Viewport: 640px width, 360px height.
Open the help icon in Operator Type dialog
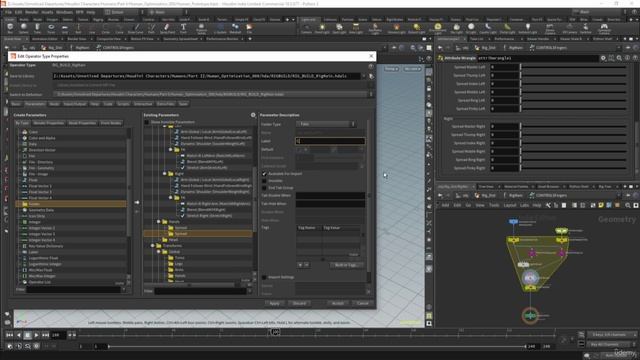click(x=371, y=65)
